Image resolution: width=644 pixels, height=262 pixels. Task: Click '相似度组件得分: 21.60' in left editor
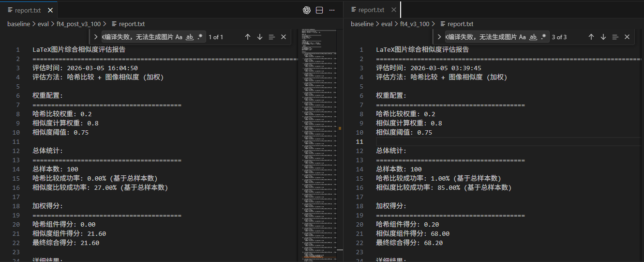pos(69,233)
